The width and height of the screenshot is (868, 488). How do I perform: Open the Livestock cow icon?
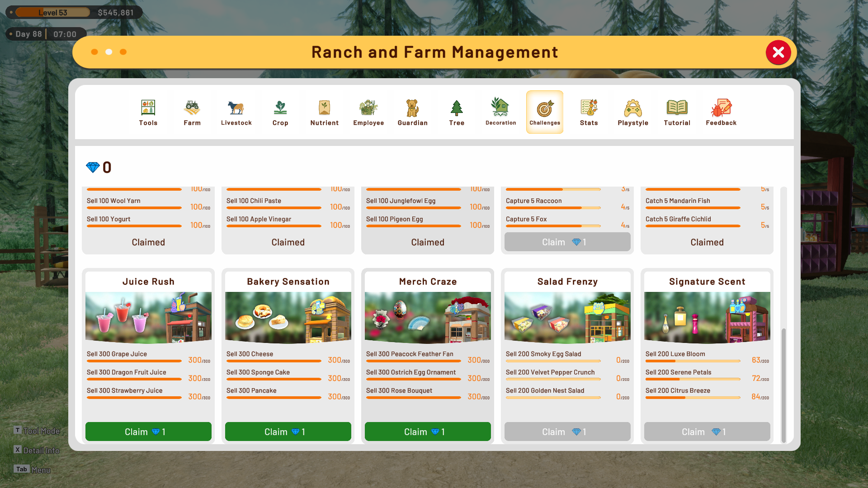[236, 108]
